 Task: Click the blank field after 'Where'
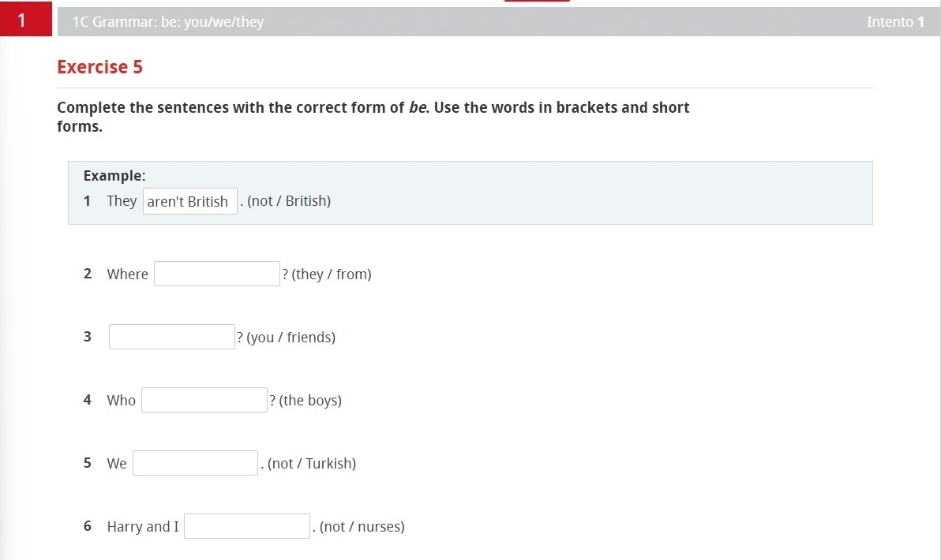(x=217, y=274)
